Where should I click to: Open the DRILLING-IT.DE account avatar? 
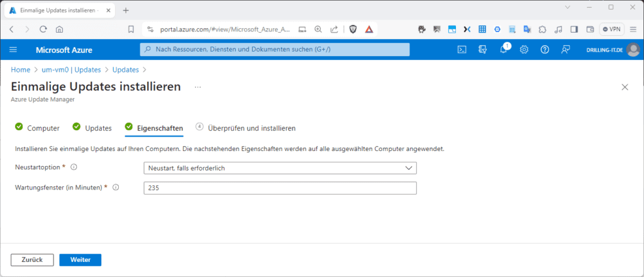pos(633,50)
